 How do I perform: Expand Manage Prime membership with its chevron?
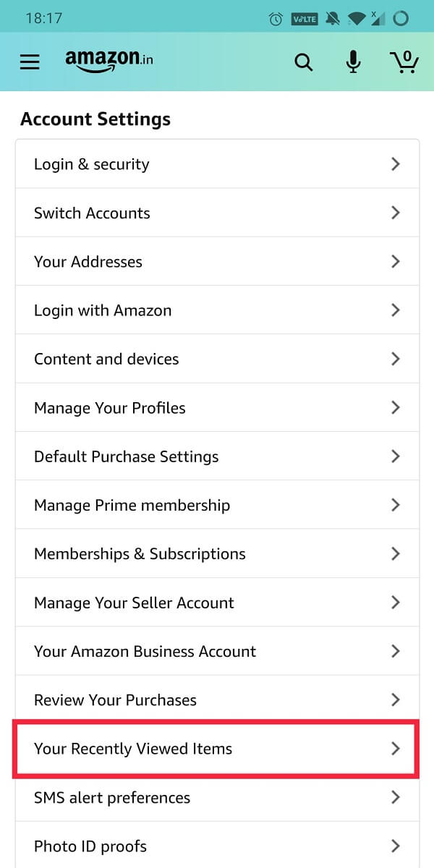coord(396,505)
